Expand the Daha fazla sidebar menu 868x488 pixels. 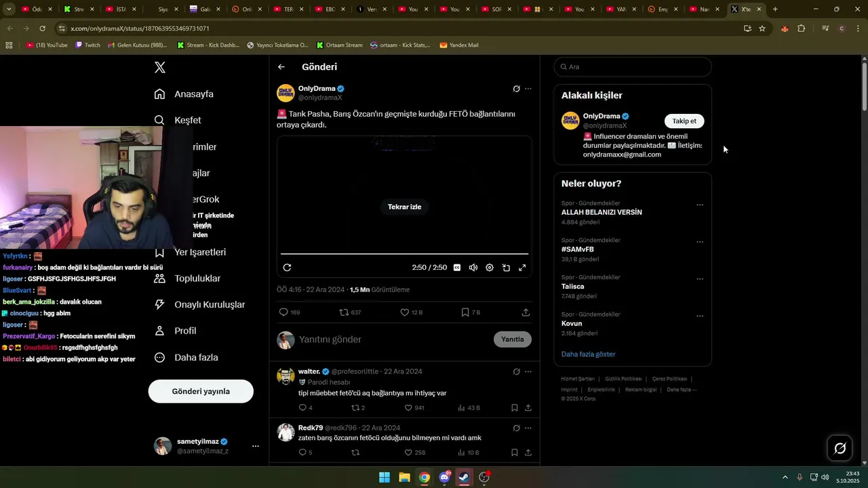tap(186, 357)
